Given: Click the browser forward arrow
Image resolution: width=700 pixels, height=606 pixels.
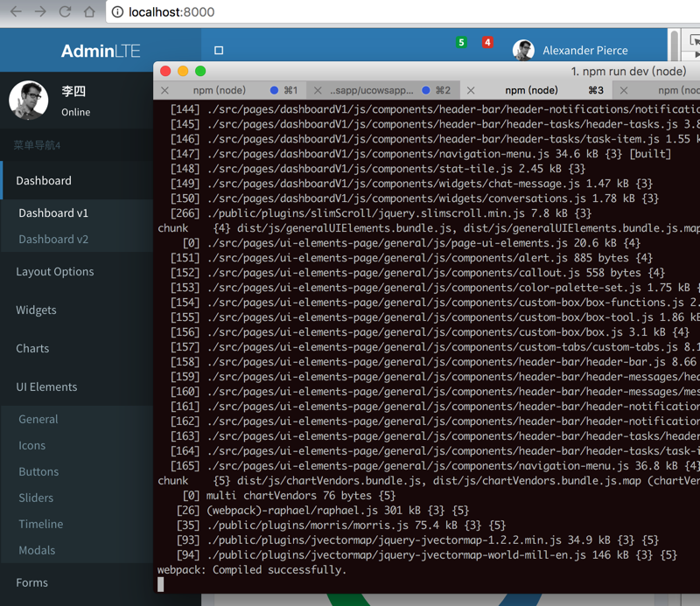Looking at the screenshot, I should point(40,11).
